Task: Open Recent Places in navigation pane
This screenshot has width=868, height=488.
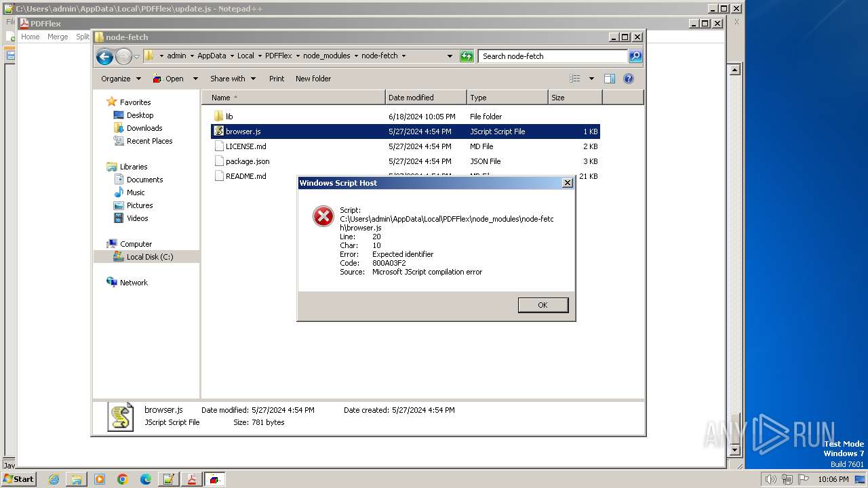Action: (149, 141)
